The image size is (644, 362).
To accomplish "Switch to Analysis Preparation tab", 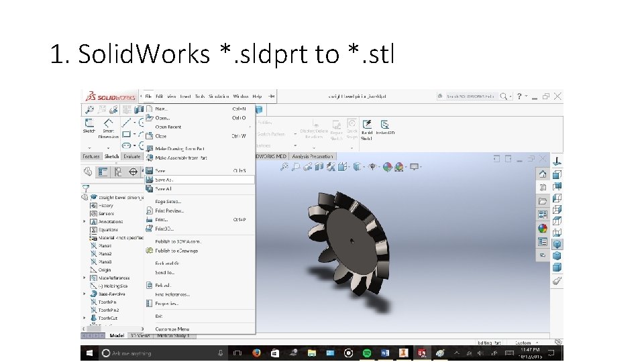I will [x=312, y=156].
